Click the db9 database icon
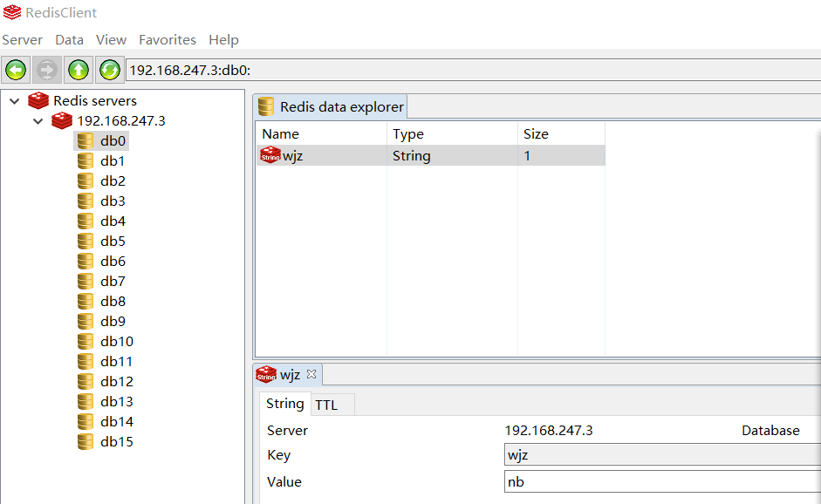 (x=86, y=322)
